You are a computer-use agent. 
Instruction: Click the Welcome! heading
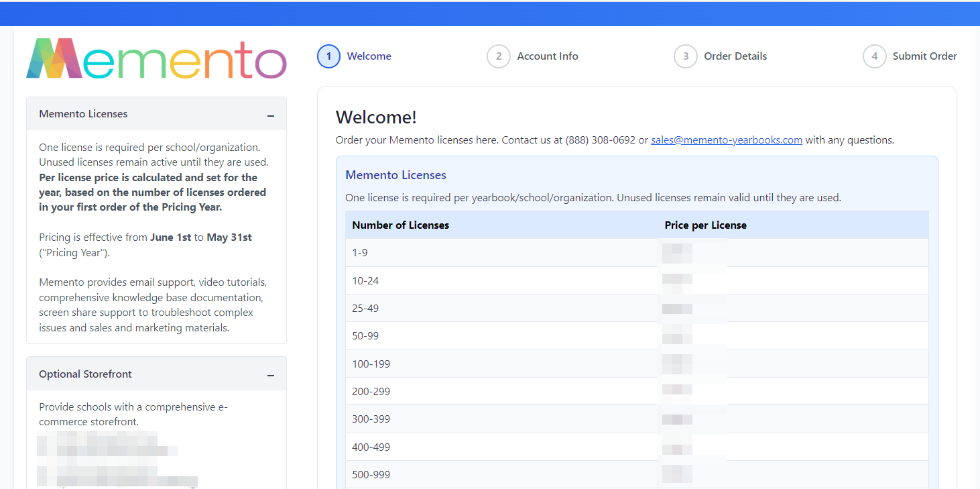(376, 117)
